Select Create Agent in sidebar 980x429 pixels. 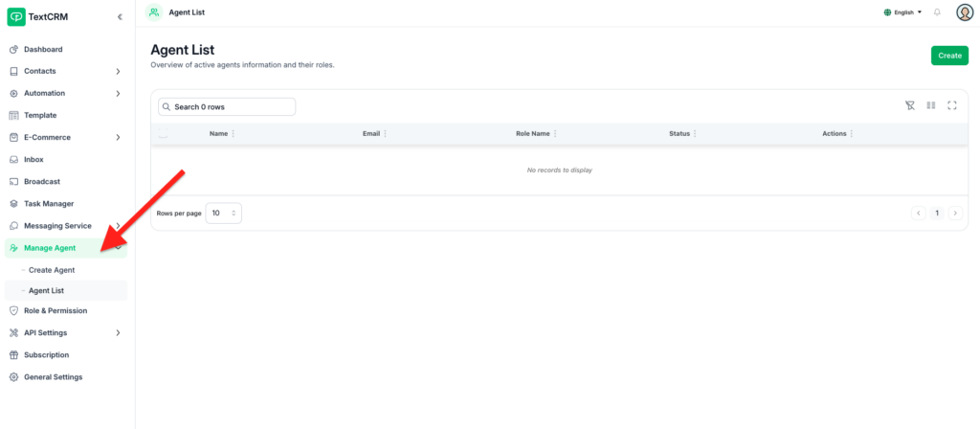pyautogui.click(x=52, y=270)
